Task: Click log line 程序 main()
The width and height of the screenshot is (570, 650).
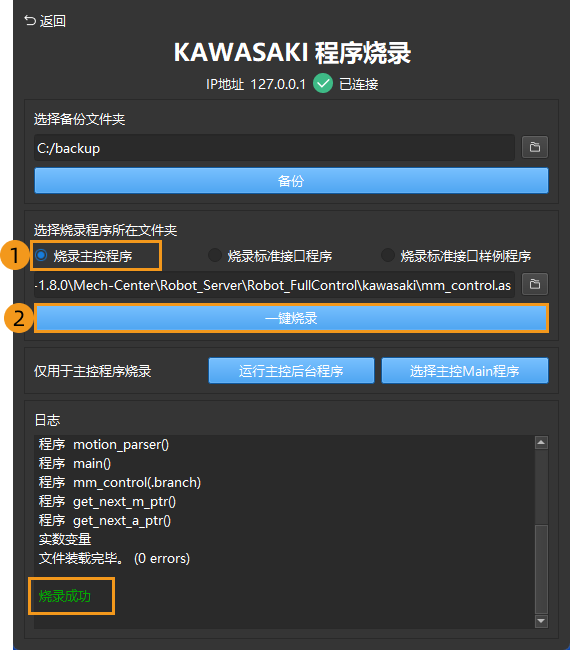Action: [x=75, y=463]
